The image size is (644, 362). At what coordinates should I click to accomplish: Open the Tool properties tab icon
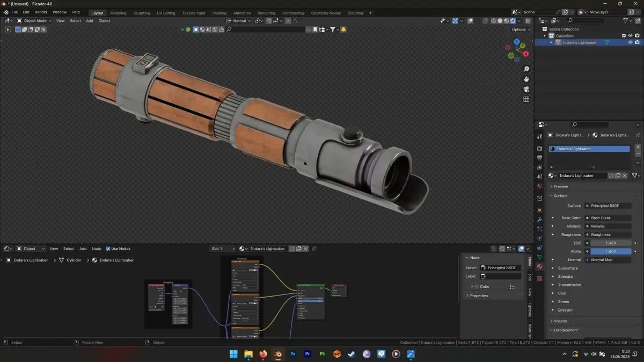pos(539,137)
